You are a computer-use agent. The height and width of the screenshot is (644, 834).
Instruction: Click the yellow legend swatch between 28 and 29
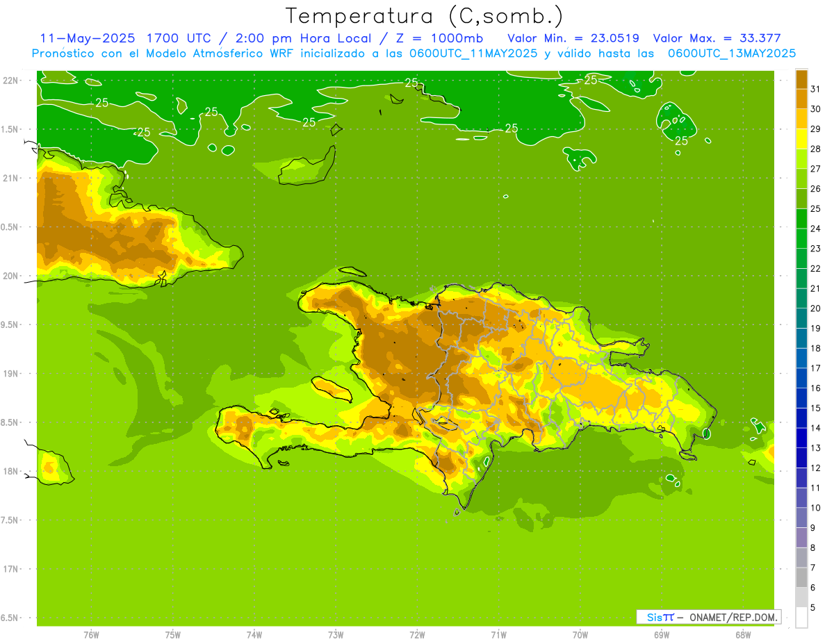point(801,139)
